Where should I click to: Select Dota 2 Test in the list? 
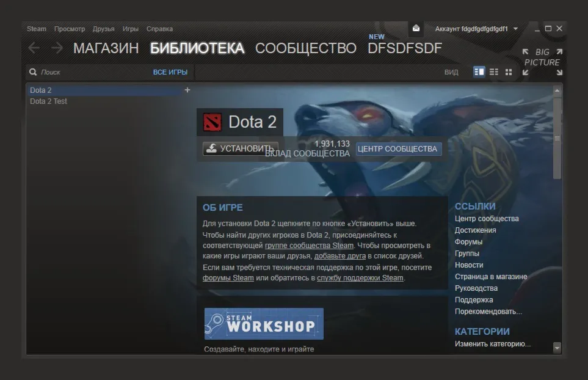[48, 101]
